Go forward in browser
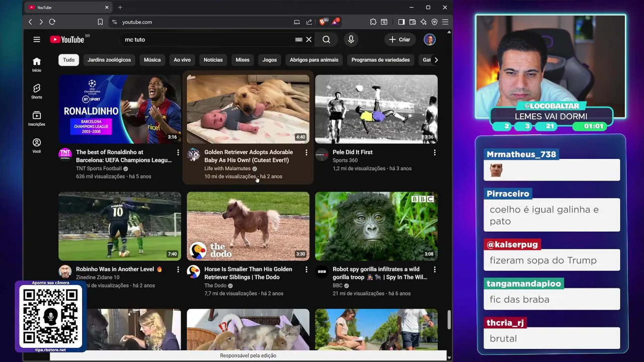 click(41, 22)
